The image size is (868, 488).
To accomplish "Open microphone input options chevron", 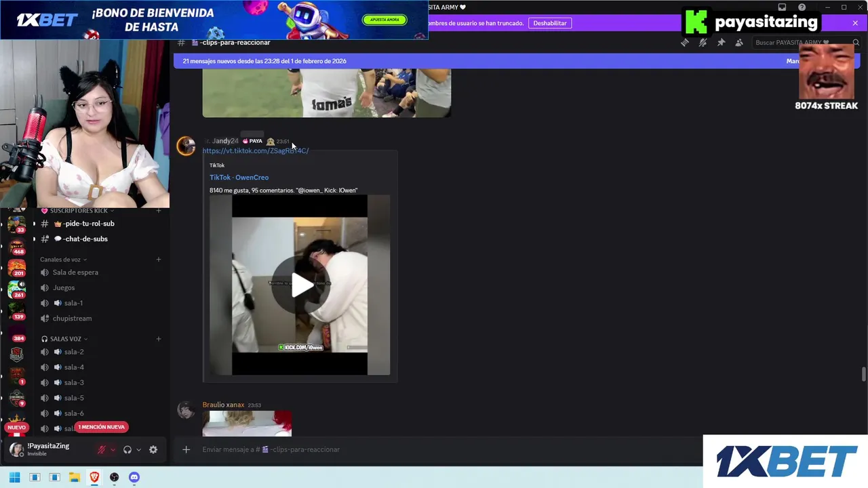I will (113, 449).
